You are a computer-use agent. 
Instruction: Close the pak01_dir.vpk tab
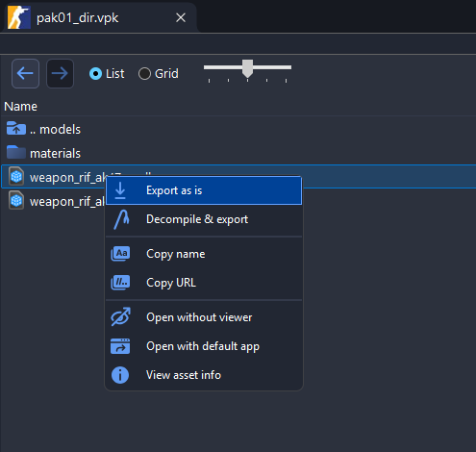pyautogui.click(x=181, y=17)
